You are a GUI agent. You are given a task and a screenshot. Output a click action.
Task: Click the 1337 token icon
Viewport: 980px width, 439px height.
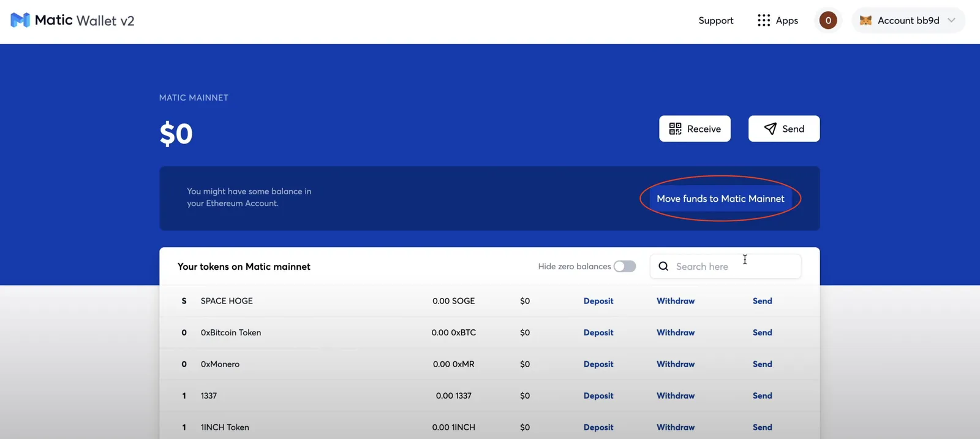pyautogui.click(x=184, y=395)
